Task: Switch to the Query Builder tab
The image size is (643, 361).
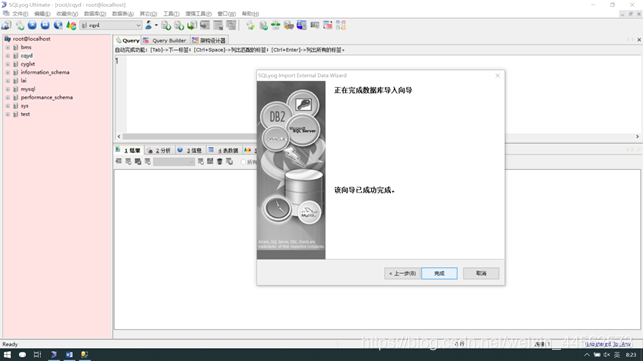Action: coord(165,40)
